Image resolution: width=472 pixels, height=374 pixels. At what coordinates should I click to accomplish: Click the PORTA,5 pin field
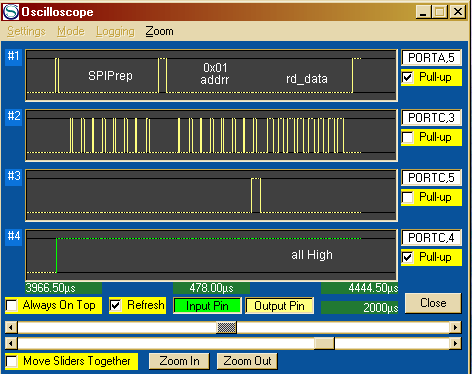click(x=431, y=58)
